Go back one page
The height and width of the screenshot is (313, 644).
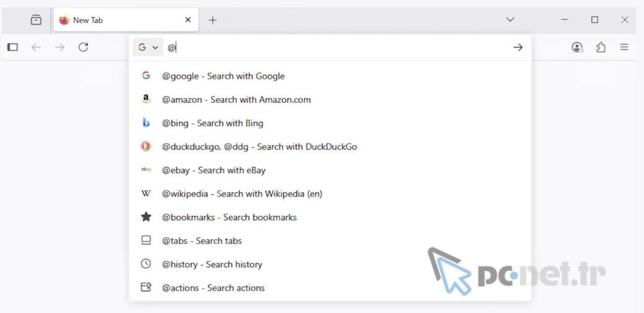pyautogui.click(x=36, y=47)
